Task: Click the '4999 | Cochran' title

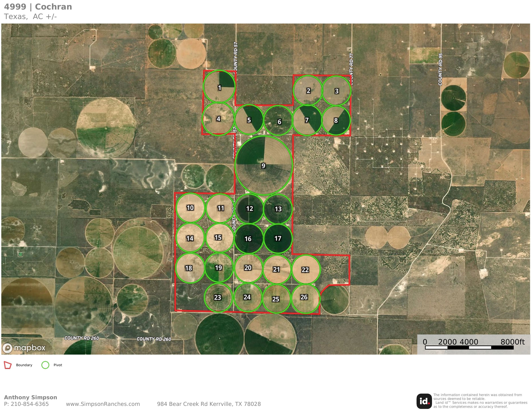Action: [x=38, y=7]
